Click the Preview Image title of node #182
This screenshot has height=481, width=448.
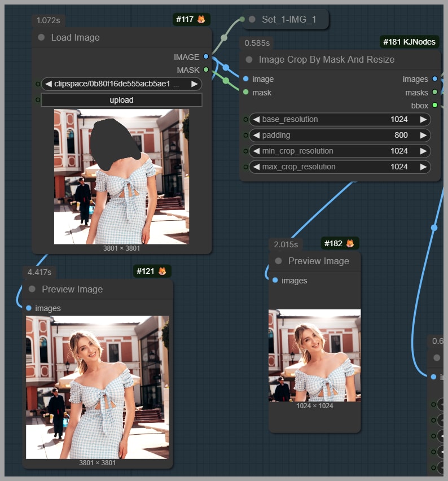(318, 261)
